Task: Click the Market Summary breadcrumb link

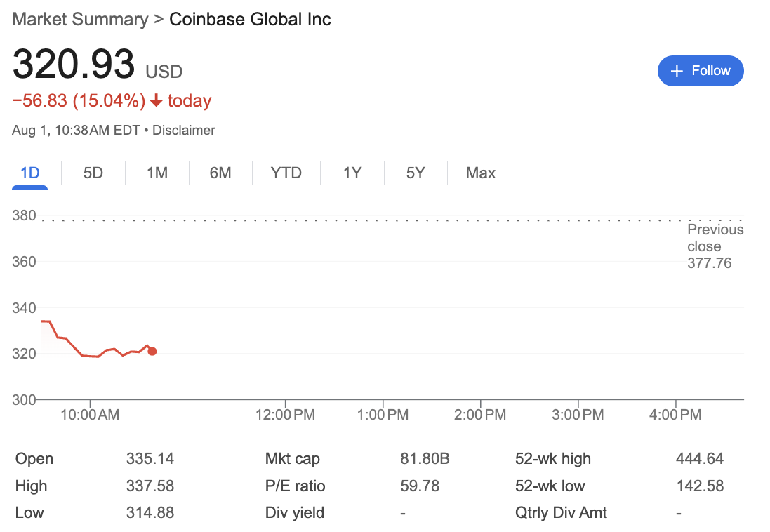Action: (x=79, y=20)
